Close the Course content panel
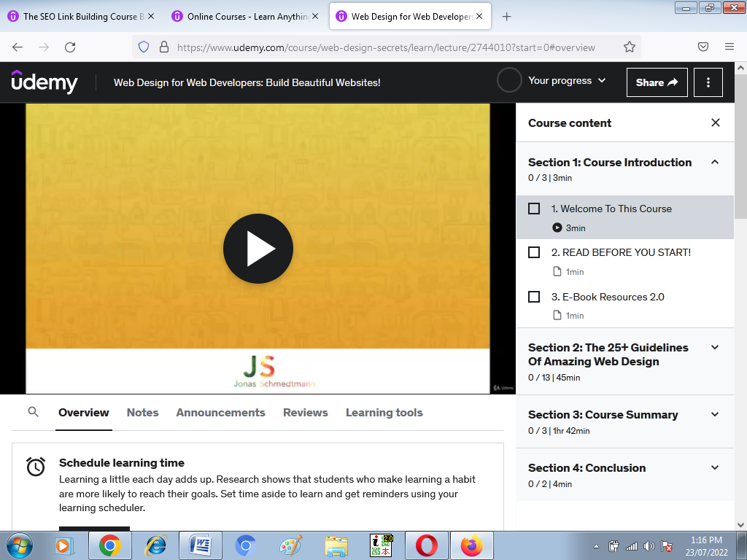Screen dimensions: 747x560 (715, 122)
